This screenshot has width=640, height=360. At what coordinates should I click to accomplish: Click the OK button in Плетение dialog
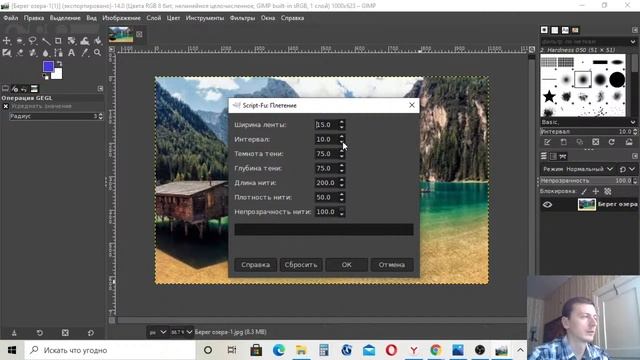tap(347, 265)
